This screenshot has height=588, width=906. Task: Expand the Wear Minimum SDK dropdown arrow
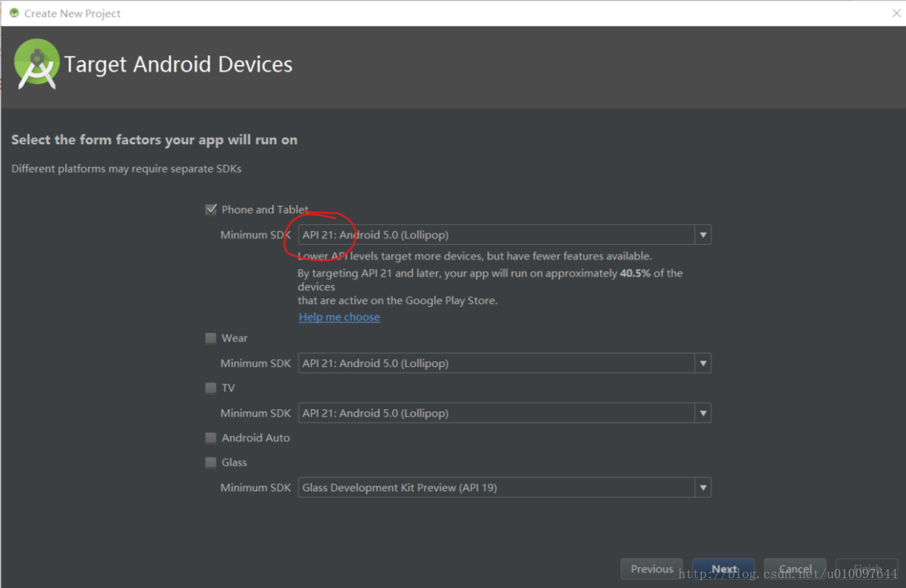point(702,364)
